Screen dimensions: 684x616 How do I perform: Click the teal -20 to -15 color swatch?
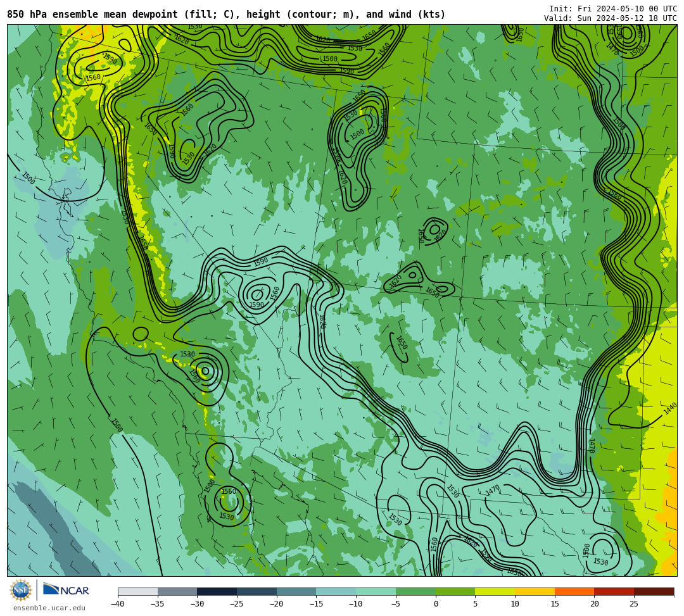[296, 591]
